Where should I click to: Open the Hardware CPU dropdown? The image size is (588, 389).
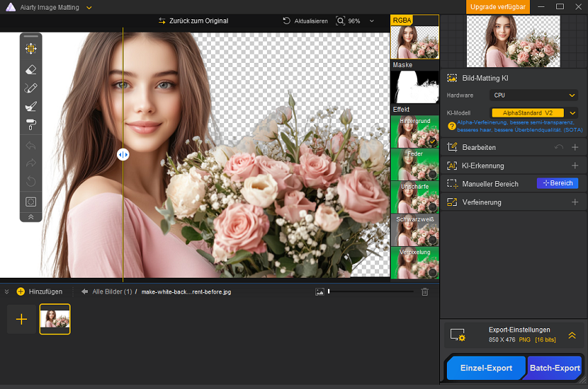click(533, 95)
